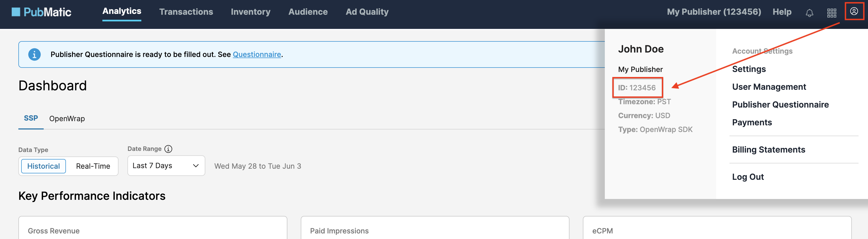The height and width of the screenshot is (239, 868).
Task: Open Billing Statements
Action: point(768,150)
